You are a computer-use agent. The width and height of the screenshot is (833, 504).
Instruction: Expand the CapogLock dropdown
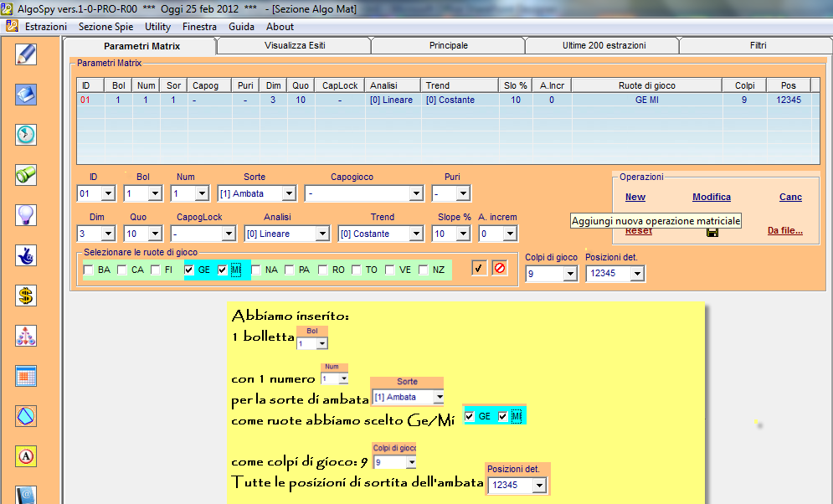coord(229,234)
